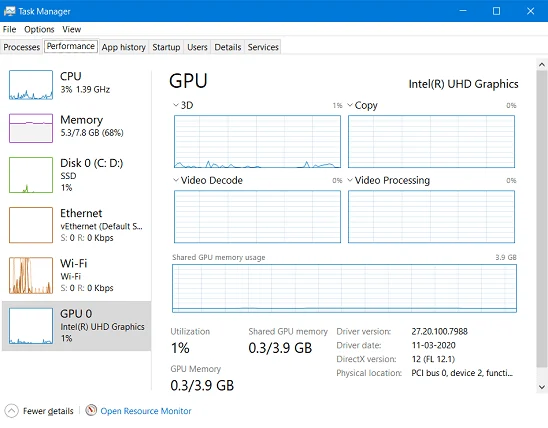Click the Utilization '1%' value
Image resolution: width=548 pixels, height=428 pixels.
180,348
